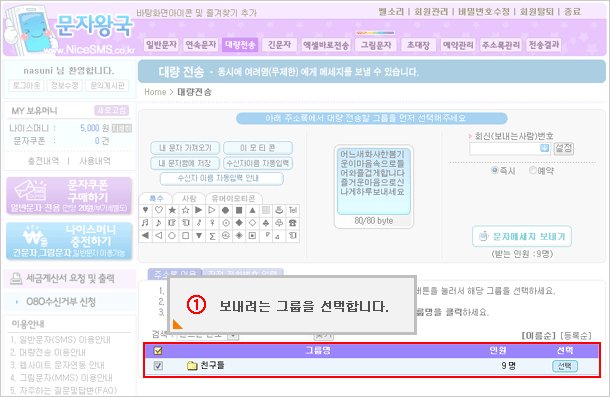Click the 이모티콘 button

coord(258,148)
